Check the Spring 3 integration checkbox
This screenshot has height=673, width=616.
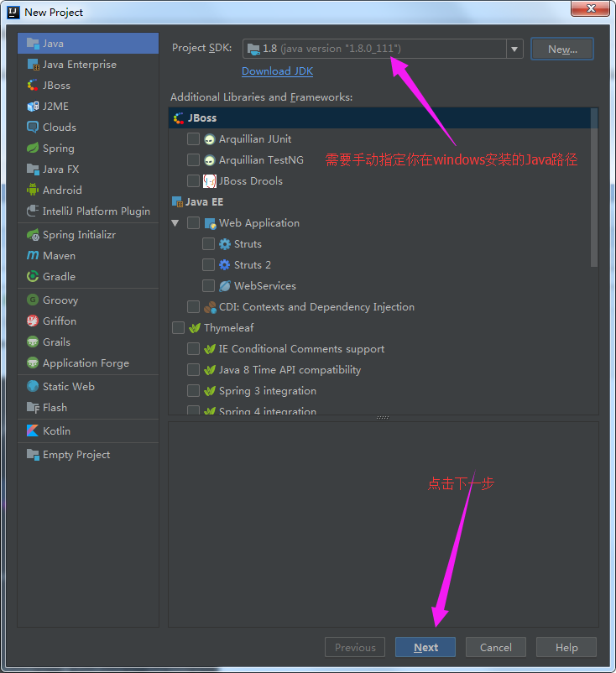pos(193,391)
